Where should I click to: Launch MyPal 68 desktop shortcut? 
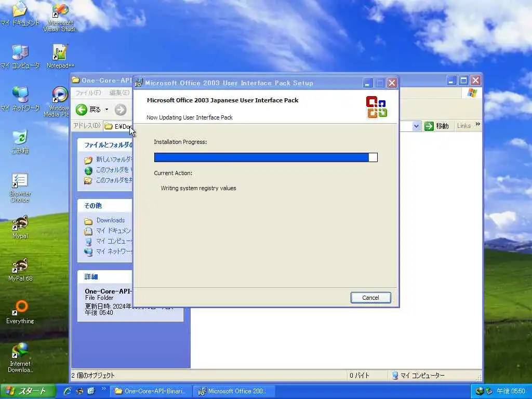(20, 270)
